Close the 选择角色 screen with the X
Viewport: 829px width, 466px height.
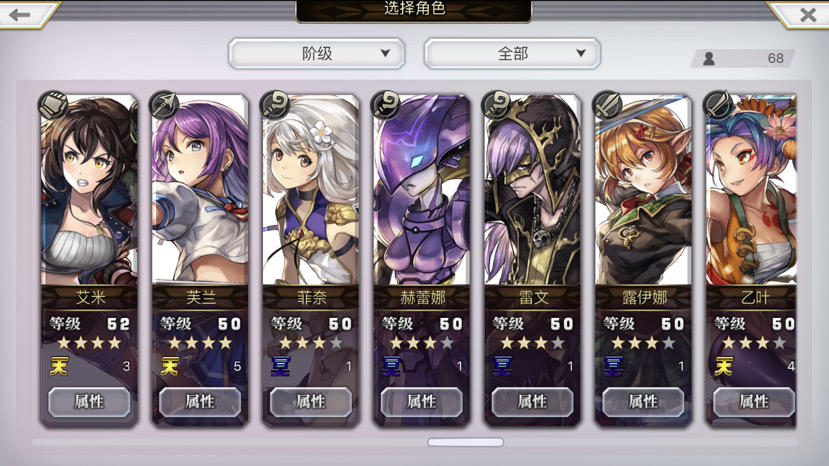click(808, 15)
